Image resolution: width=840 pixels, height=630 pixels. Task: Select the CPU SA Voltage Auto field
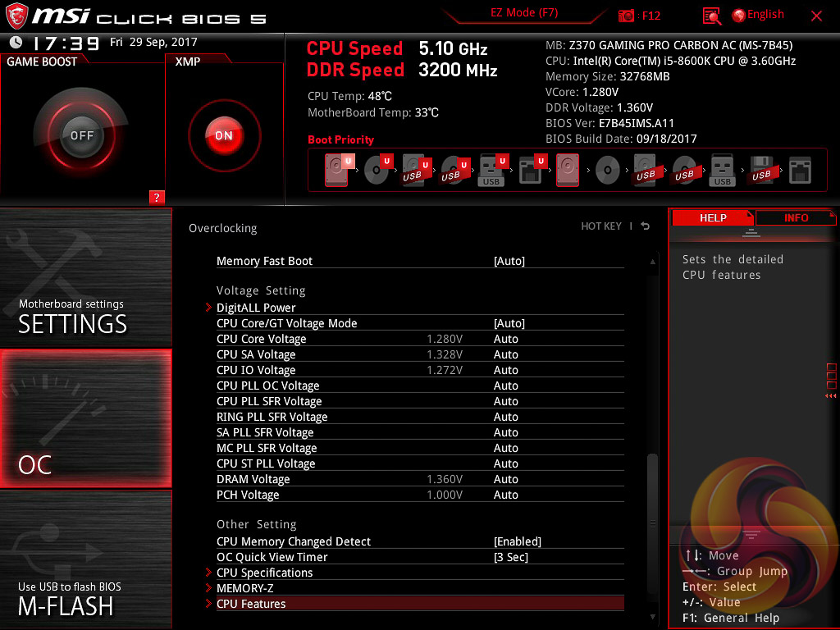click(505, 354)
